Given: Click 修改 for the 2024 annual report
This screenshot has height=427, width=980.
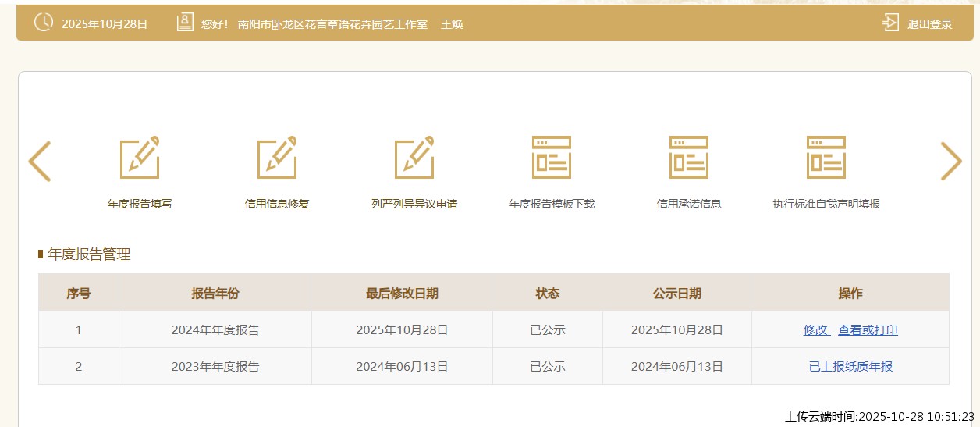Looking at the screenshot, I should point(816,330).
